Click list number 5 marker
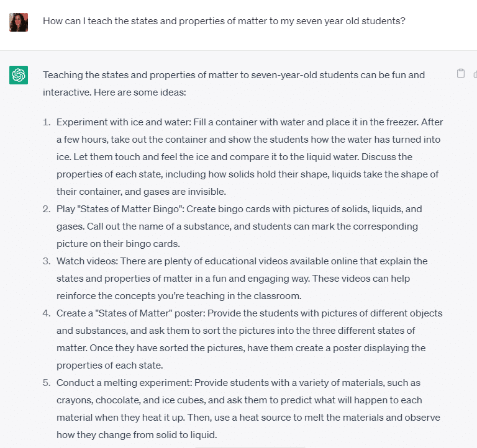Screen dimensions: 477x448 47,383
